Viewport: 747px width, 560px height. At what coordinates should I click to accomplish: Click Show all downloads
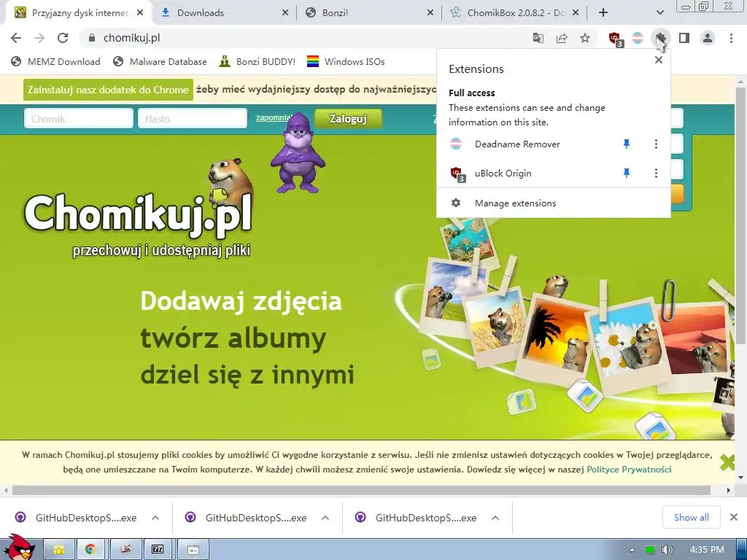coord(692,517)
